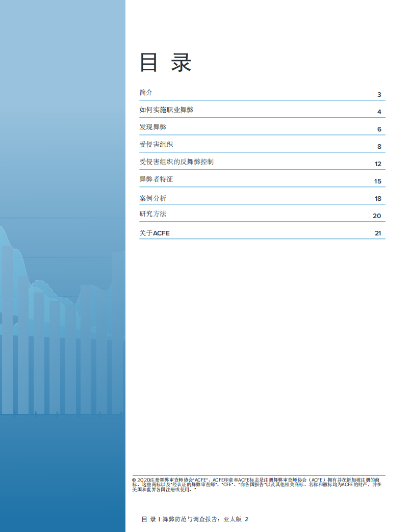This screenshot has height=532, width=410.
Task: Select page number 15 for 舞弊者特征
Action: (377, 181)
